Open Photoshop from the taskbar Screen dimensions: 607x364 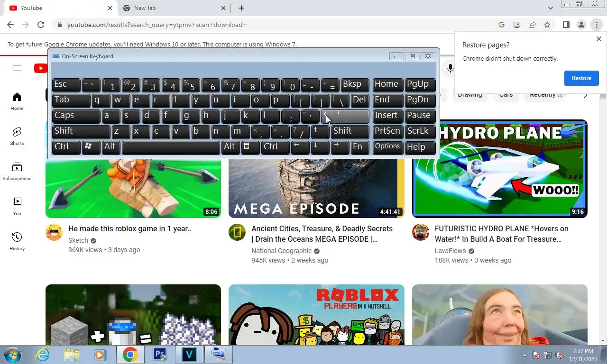tap(159, 355)
